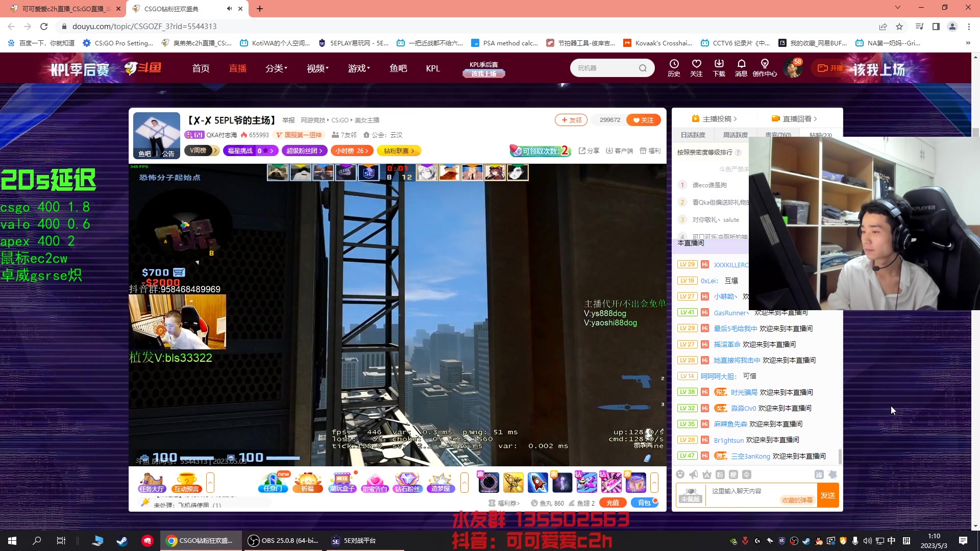
Task: Open 鱼吧 from the navigation menu
Action: (x=399, y=68)
